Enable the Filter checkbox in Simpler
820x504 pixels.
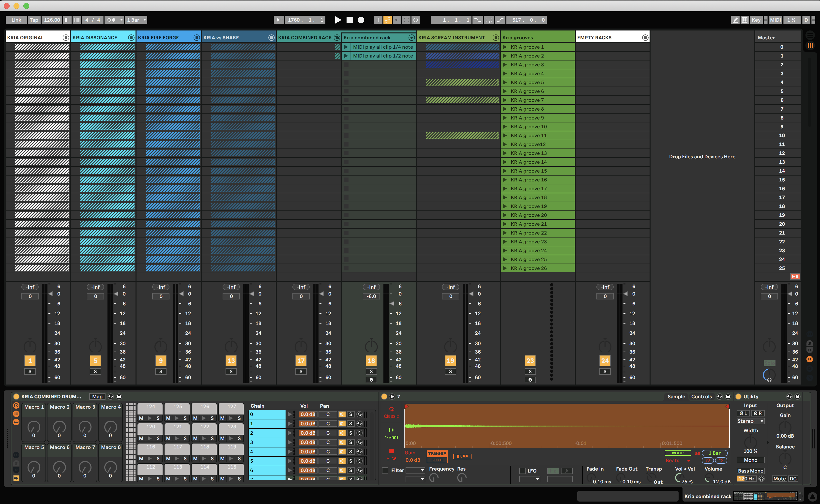click(x=385, y=470)
